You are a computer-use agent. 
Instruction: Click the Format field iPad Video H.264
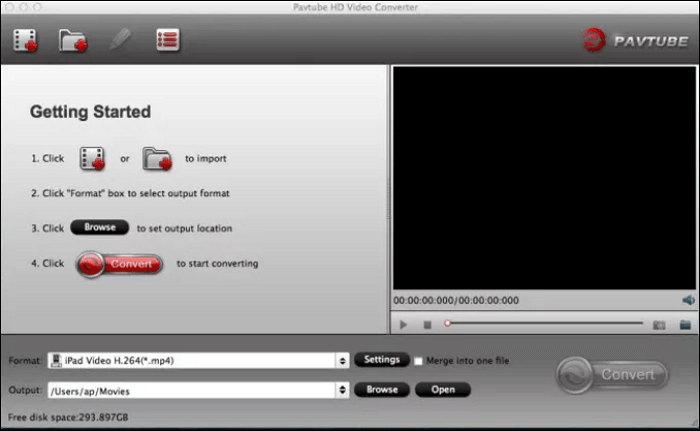[198, 360]
